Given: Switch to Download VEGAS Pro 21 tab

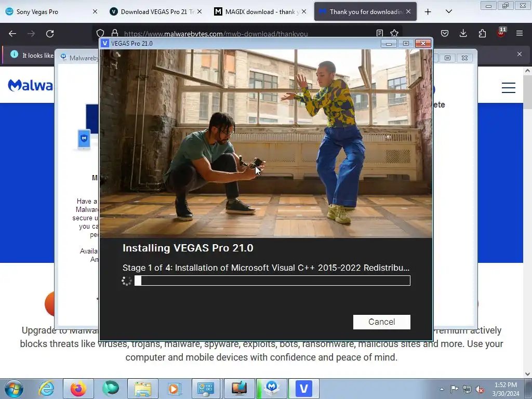Looking at the screenshot, I should pos(157,11).
